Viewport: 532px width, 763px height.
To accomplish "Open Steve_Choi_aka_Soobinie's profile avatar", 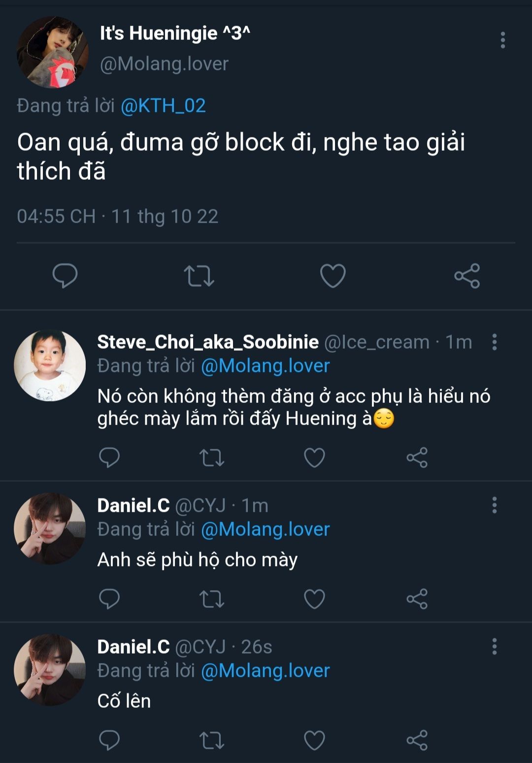I will coord(50,365).
